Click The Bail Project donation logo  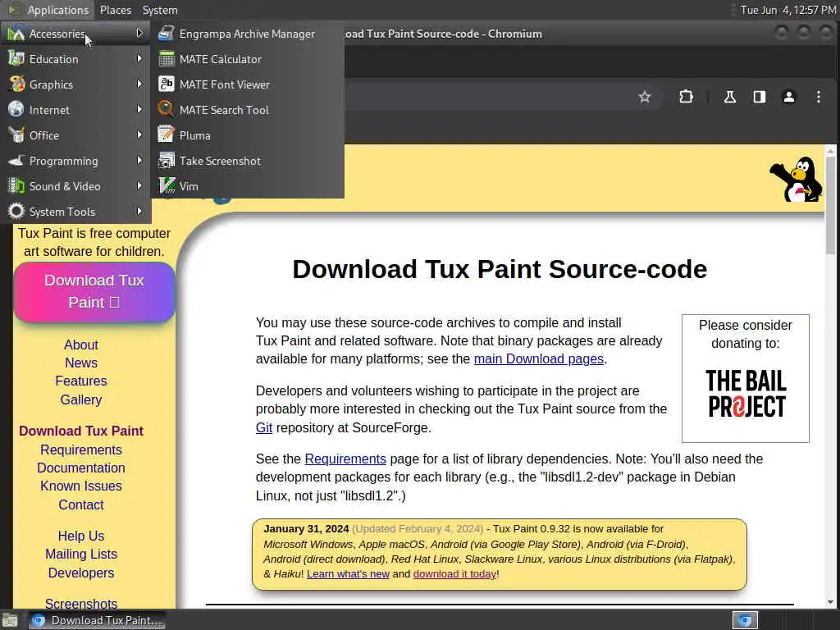click(x=746, y=394)
